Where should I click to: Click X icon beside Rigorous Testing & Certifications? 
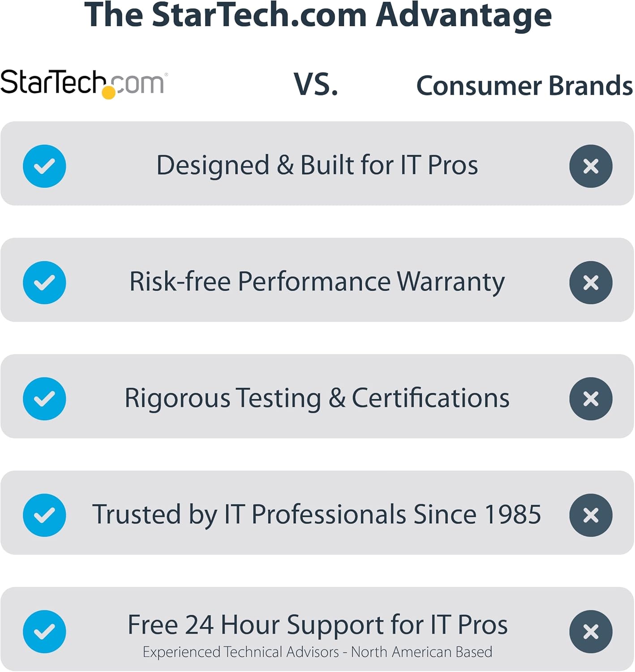coord(591,399)
